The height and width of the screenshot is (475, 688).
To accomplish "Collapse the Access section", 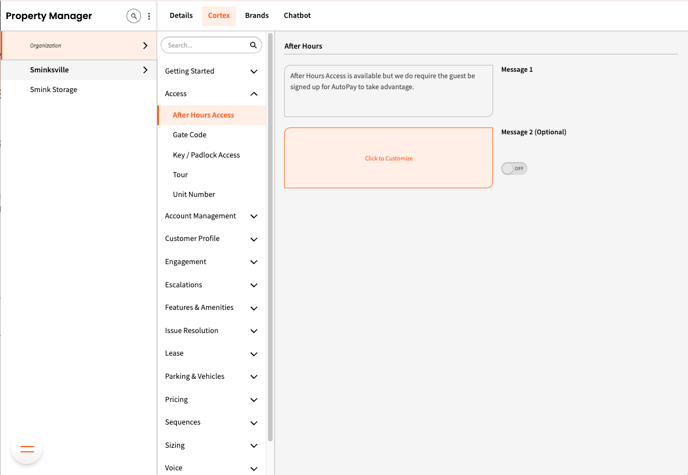I will pos(253,94).
